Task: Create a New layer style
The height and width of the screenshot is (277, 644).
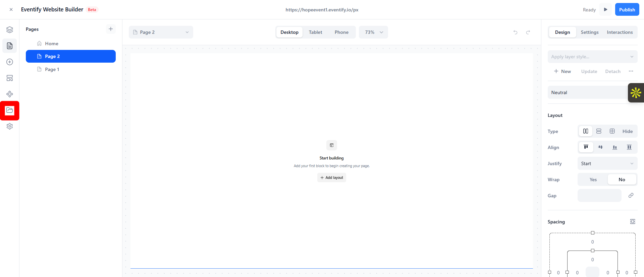Action: [x=562, y=71]
